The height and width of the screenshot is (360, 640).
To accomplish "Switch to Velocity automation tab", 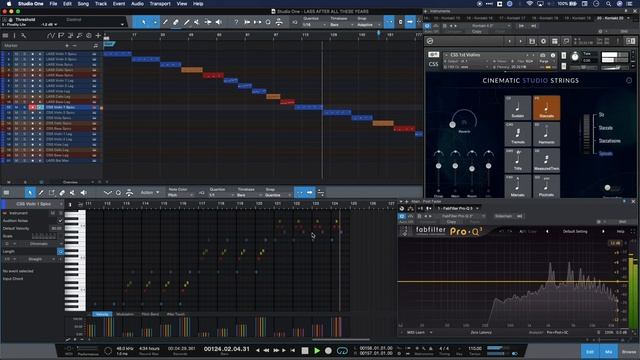I will [102, 314].
